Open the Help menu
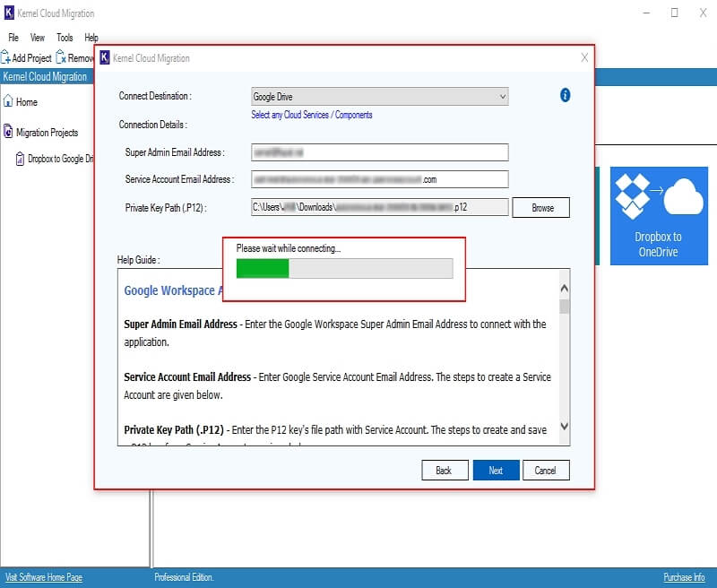 91,38
